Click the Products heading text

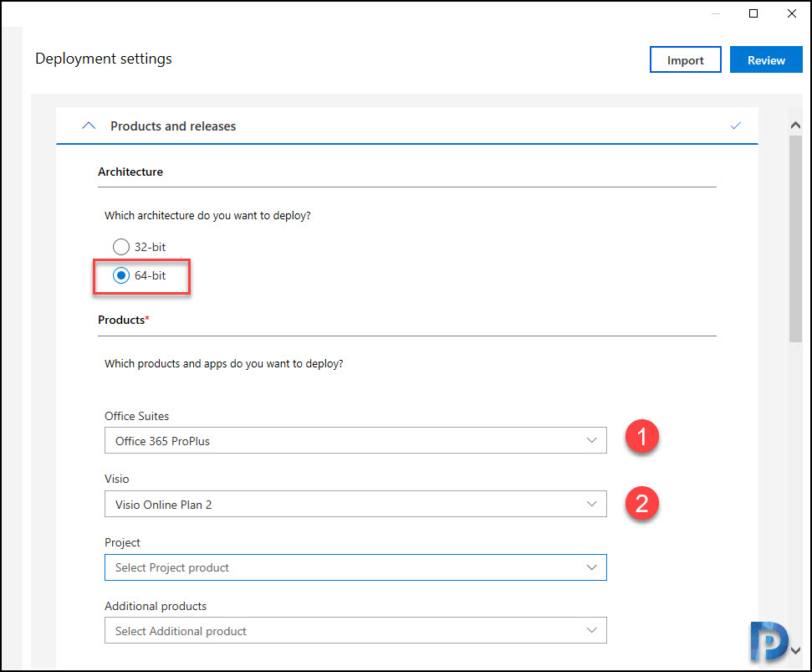123,320
